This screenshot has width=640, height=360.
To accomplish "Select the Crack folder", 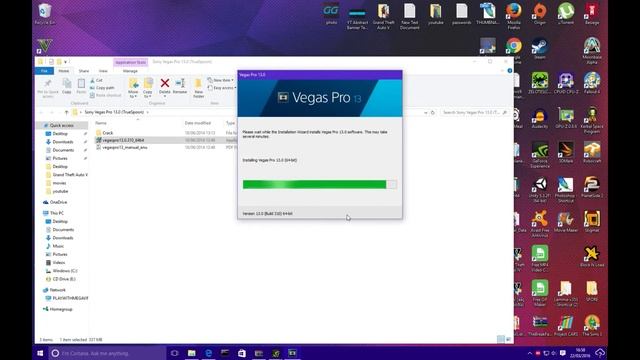I will click(104, 133).
